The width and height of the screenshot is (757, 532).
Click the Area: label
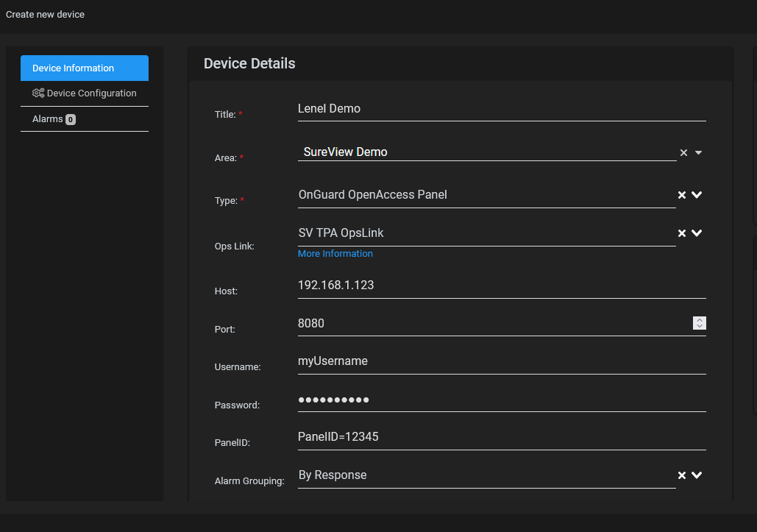coord(225,158)
